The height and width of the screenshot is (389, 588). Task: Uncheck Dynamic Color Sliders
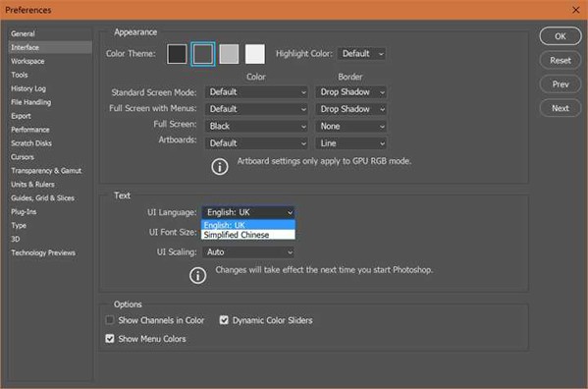(224, 320)
